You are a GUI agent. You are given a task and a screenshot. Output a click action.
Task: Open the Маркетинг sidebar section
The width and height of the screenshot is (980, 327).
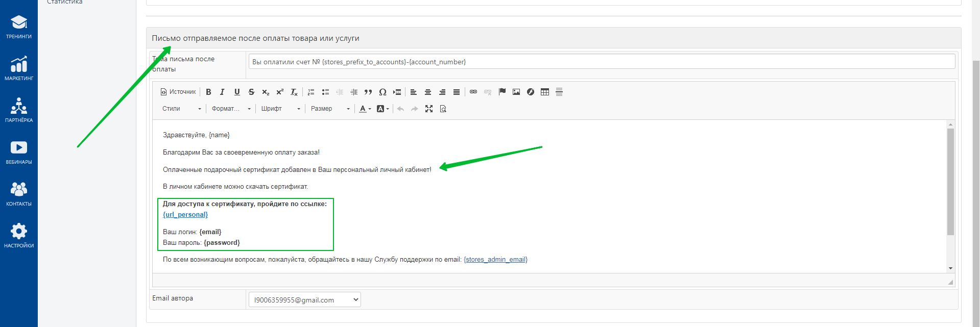[19, 68]
